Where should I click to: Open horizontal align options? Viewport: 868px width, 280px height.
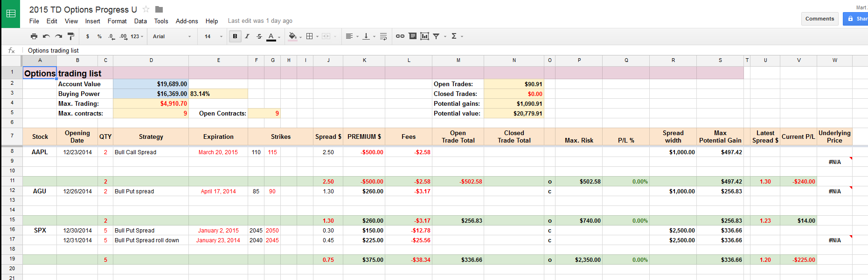349,36
